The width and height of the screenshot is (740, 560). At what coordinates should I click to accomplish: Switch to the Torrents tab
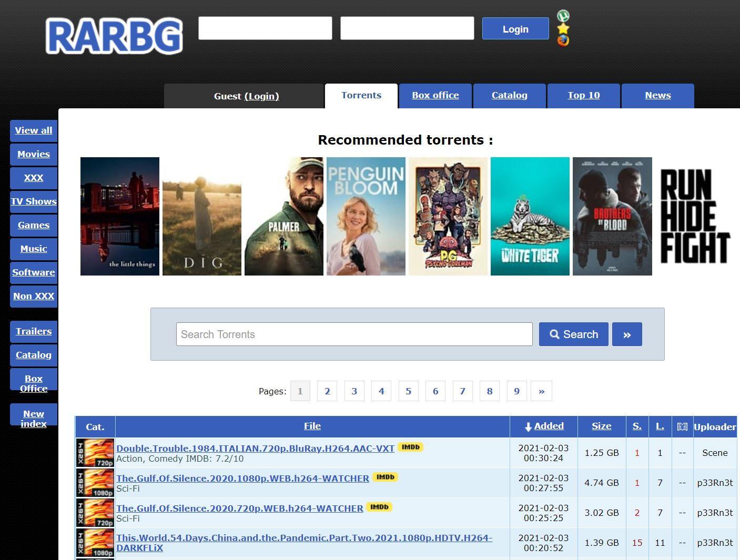(x=361, y=96)
